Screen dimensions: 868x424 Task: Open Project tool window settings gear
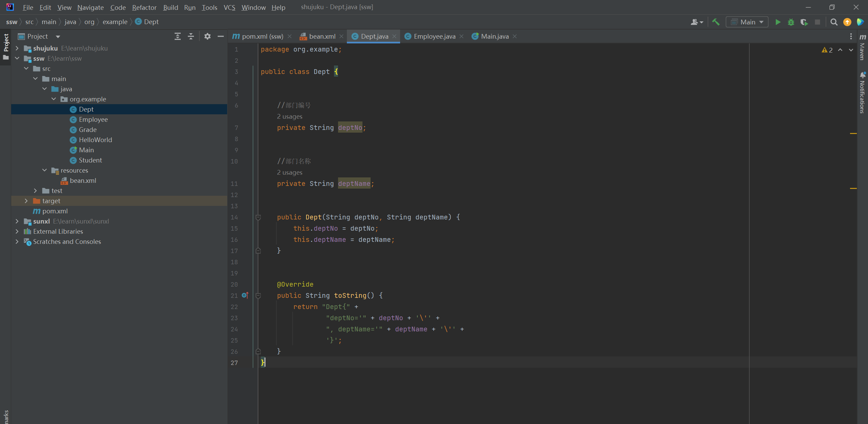point(208,36)
